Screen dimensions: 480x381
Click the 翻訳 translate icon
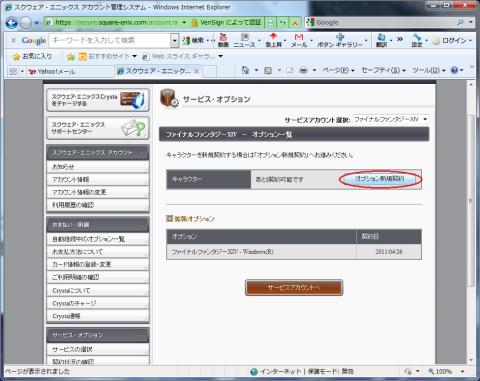[x=381, y=40]
